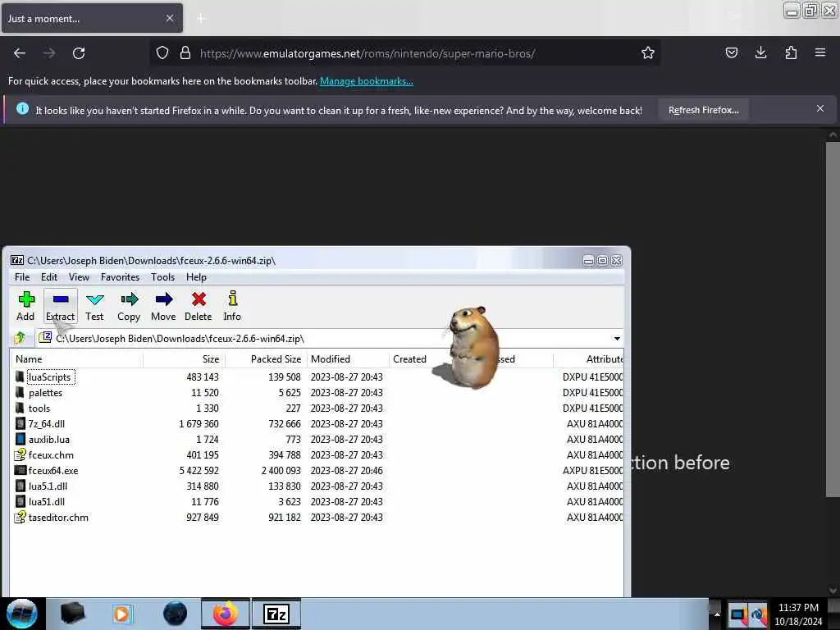The height and width of the screenshot is (630, 840).
Task: Open the Tools menu in 7-Zip
Action: tap(163, 277)
